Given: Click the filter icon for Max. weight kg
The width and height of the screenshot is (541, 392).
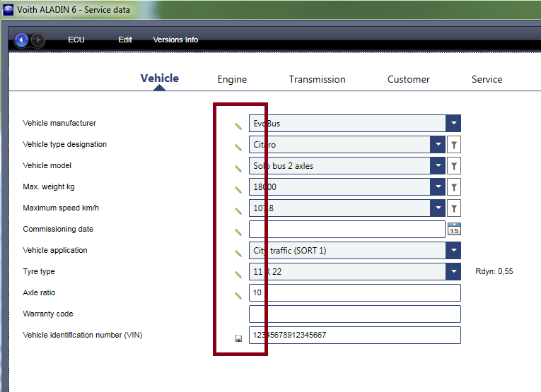Looking at the screenshot, I should [454, 187].
